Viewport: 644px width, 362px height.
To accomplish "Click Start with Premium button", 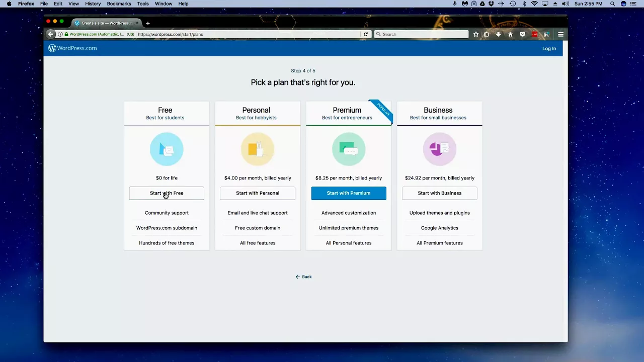I will tap(349, 193).
